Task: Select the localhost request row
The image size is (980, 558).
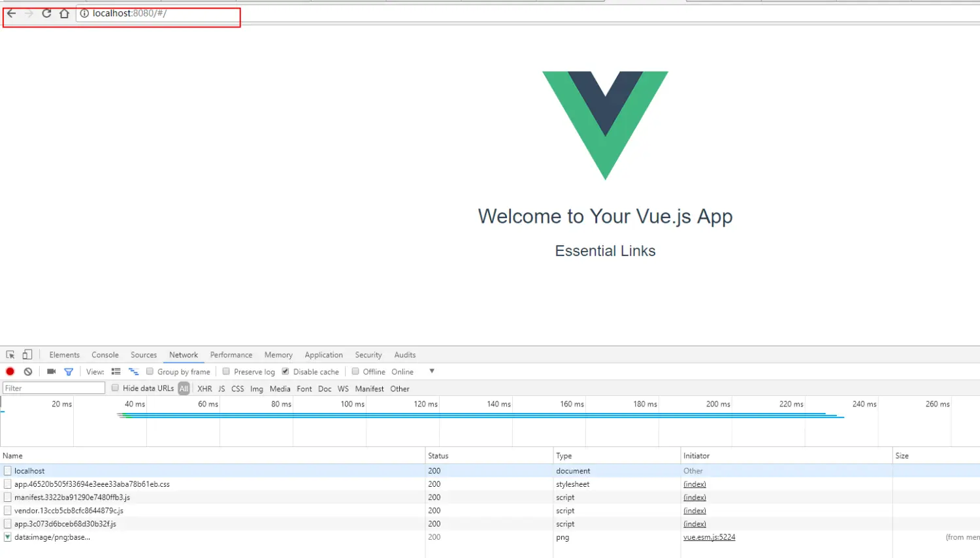Action: (x=490, y=470)
